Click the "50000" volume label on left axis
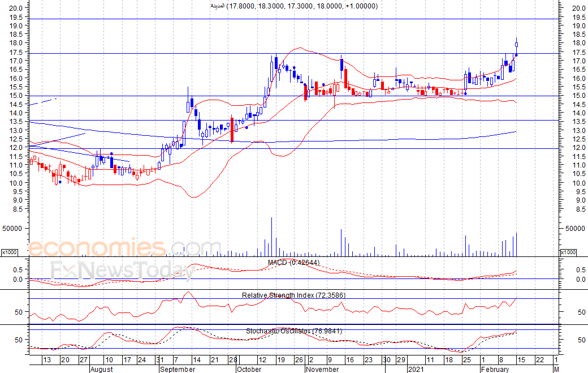This screenshot has width=588, height=373. click(x=12, y=229)
